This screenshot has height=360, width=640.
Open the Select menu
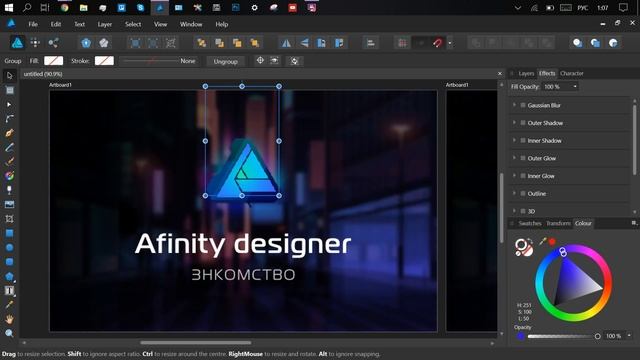(133, 24)
